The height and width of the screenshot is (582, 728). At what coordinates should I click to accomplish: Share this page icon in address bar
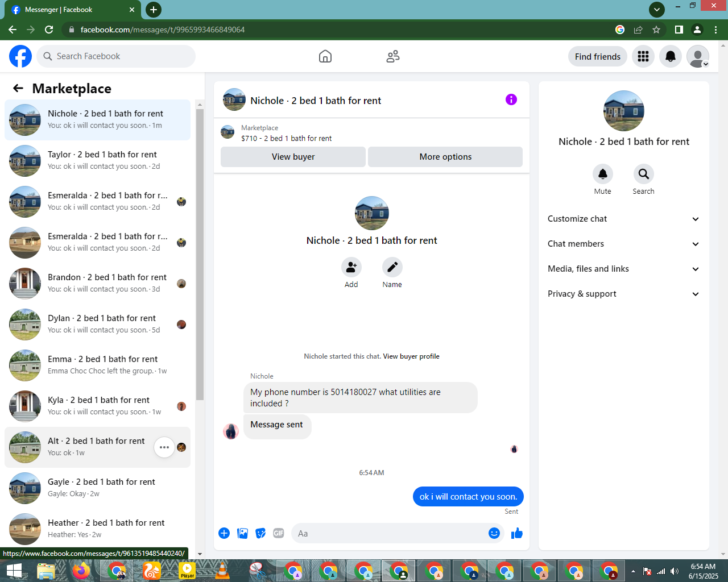click(x=638, y=30)
